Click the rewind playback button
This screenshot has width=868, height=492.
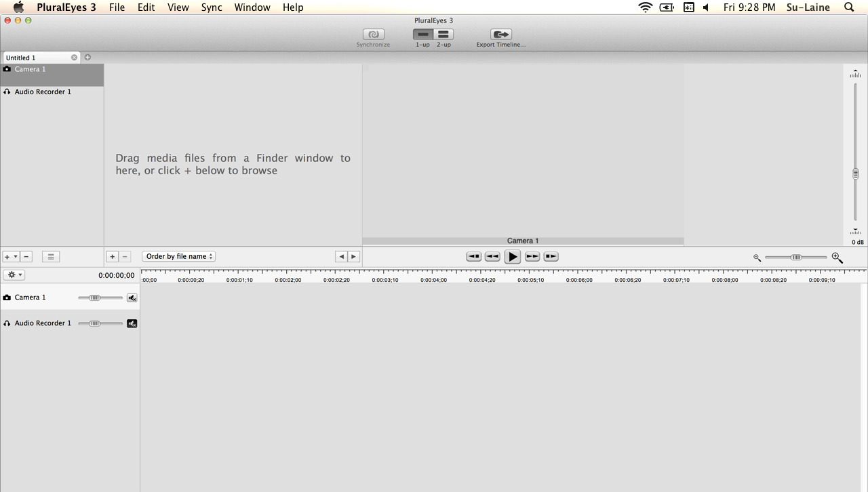[x=492, y=257]
